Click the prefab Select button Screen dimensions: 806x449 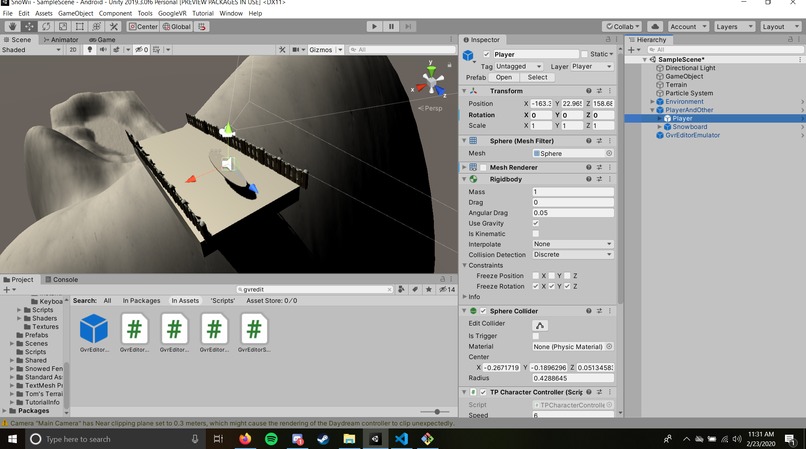tap(537, 77)
